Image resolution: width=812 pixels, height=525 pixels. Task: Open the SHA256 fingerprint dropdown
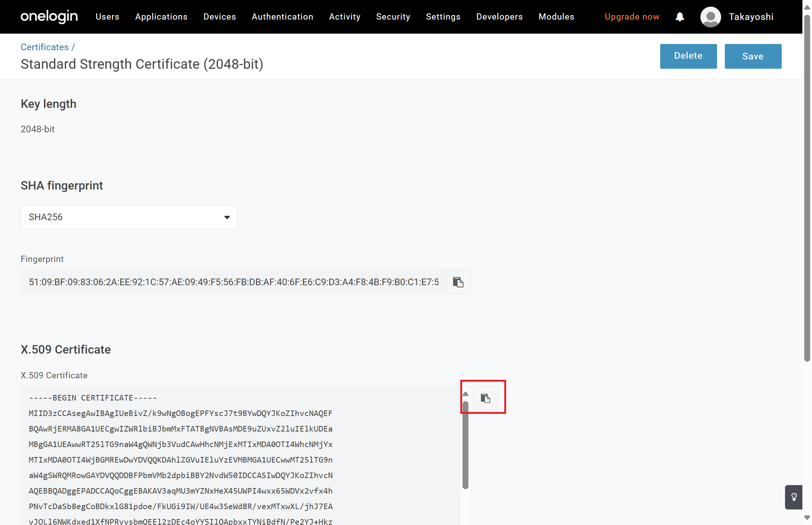click(129, 217)
